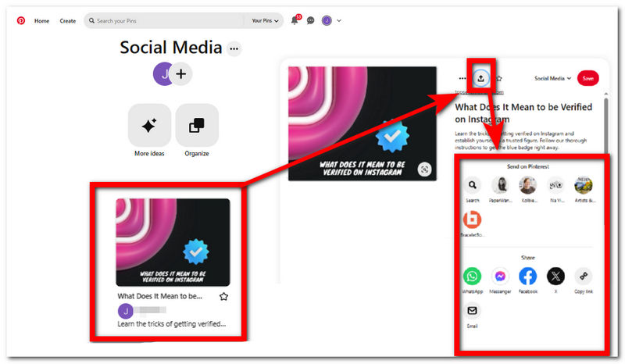Toggle the star favorite in pin closeup
The height and width of the screenshot is (364, 625).
(x=499, y=79)
